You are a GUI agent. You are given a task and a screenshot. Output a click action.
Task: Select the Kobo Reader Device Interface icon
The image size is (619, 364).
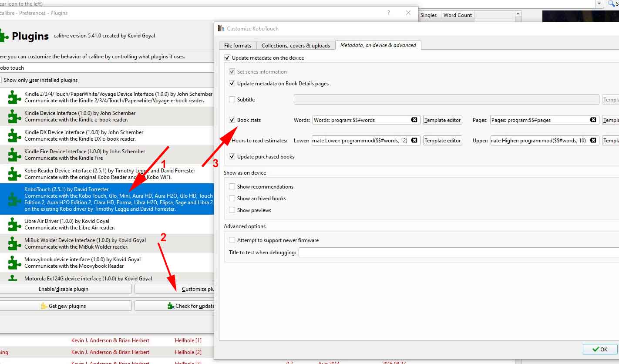click(15, 174)
